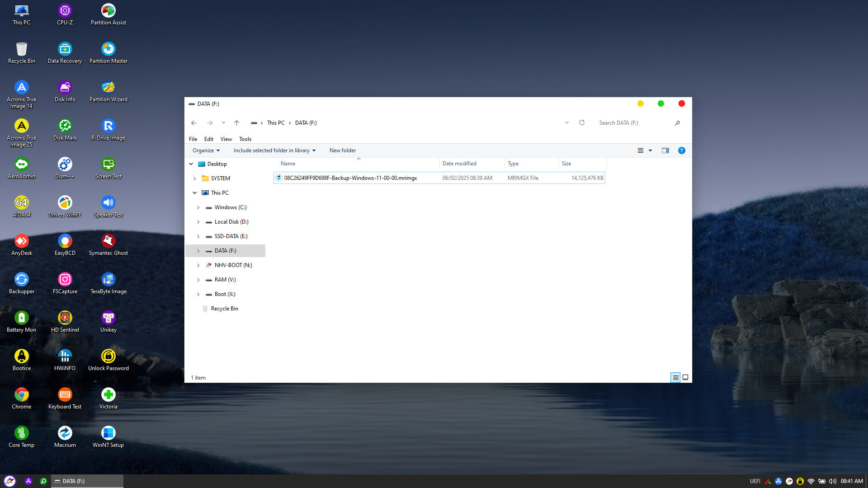Viewport: 868px width, 488px height.
Task: Open Partition Wizard desktop shortcut
Action: point(108,88)
